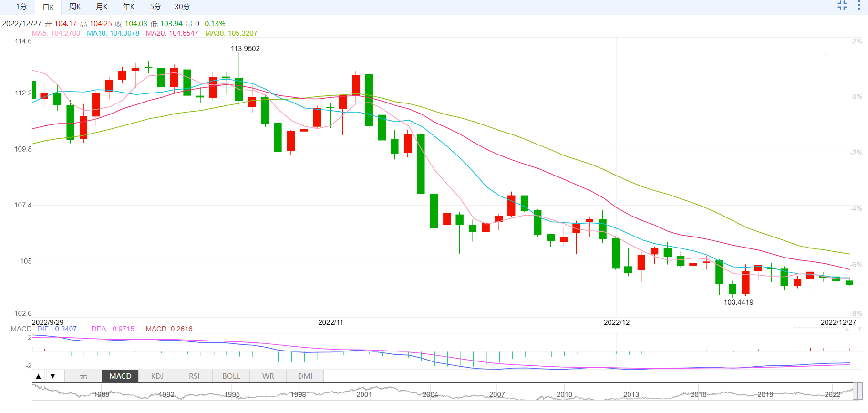The width and height of the screenshot is (868, 413).
Task: Show the KDJ indicator
Action: [157, 376]
